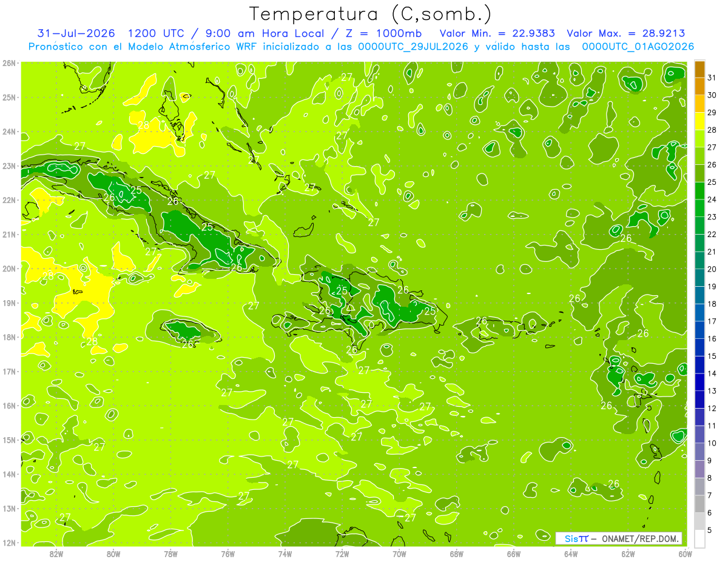Click the "31" label on the color scale
The width and height of the screenshot is (728, 562).
[712, 78]
